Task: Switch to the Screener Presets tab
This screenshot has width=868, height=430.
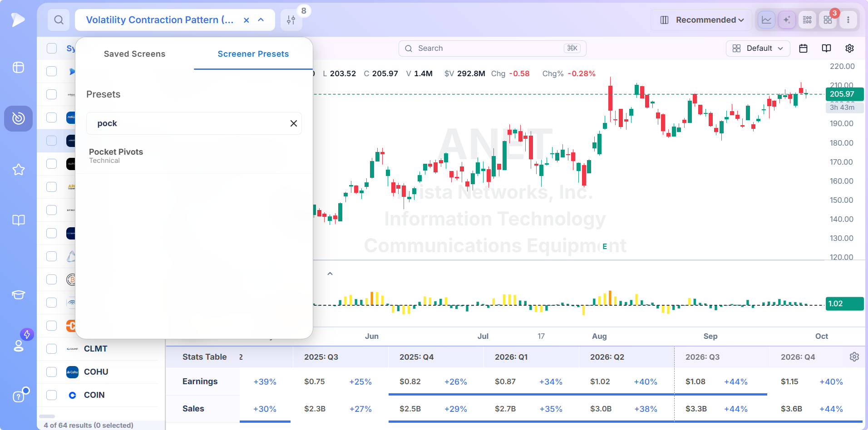Action: (x=253, y=54)
